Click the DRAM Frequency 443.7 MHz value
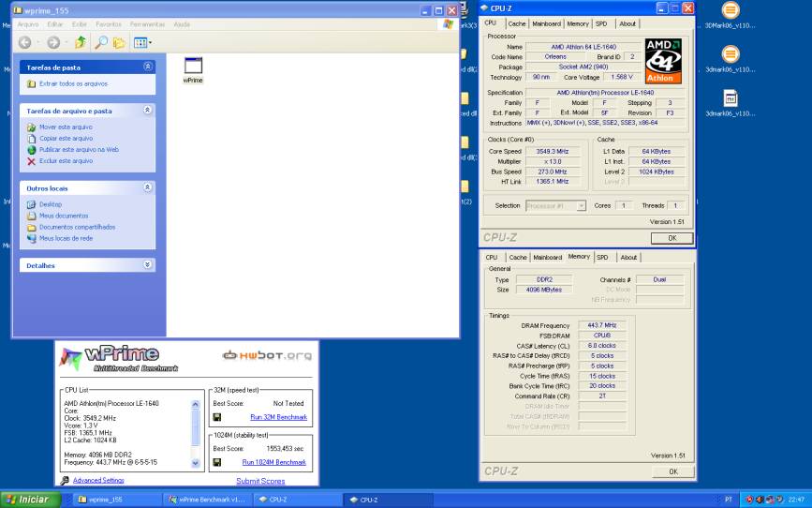Viewport: 812px width, 508px height. pyautogui.click(x=602, y=325)
